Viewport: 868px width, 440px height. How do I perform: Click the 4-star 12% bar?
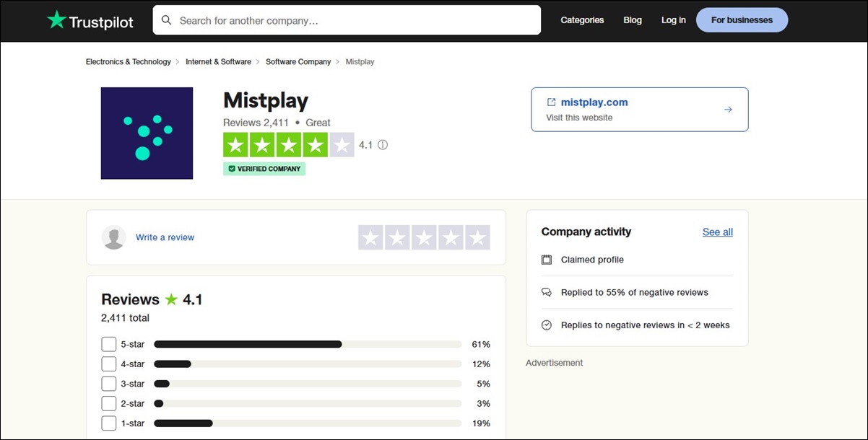tap(308, 364)
